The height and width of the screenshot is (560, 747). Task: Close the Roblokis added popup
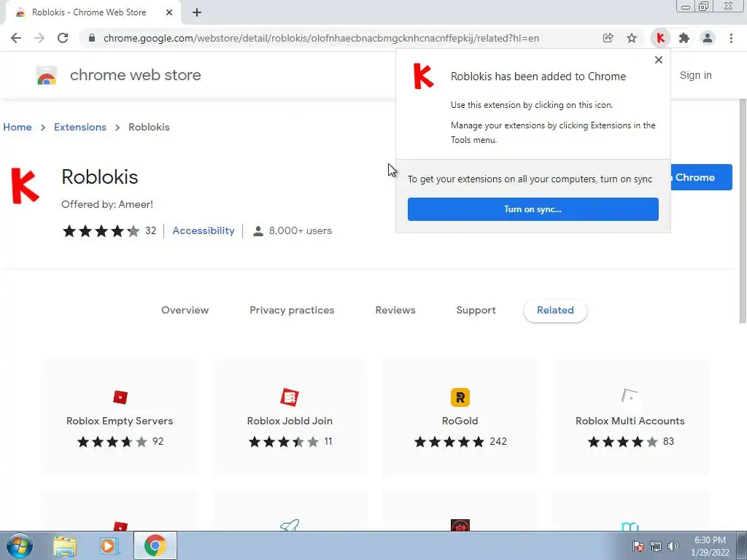[x=659, y=60]
